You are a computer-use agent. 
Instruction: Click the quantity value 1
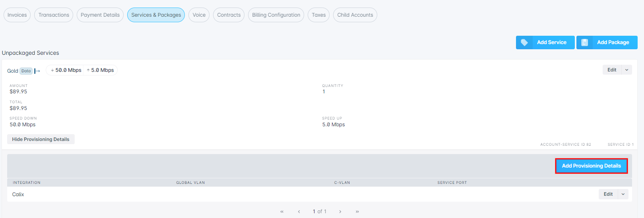point(324,92)
